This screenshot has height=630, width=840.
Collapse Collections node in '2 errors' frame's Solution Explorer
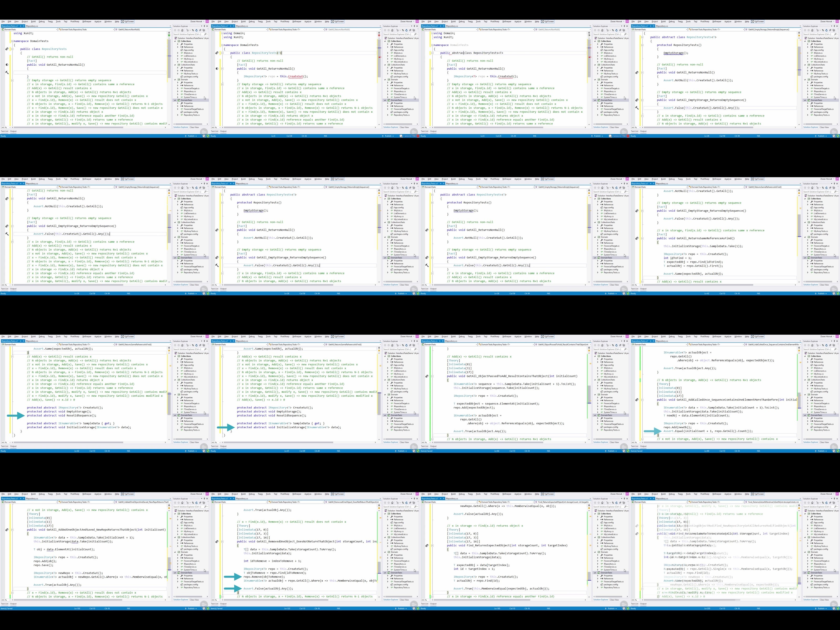(x=595, y=41)
